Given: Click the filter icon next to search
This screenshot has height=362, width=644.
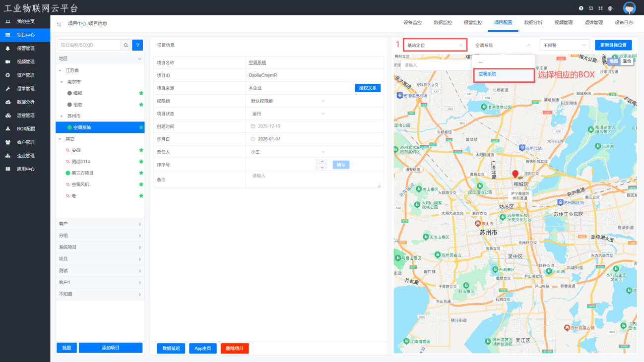Looking at the screenshot, I should pyautogui.click(x=137, y=45).
